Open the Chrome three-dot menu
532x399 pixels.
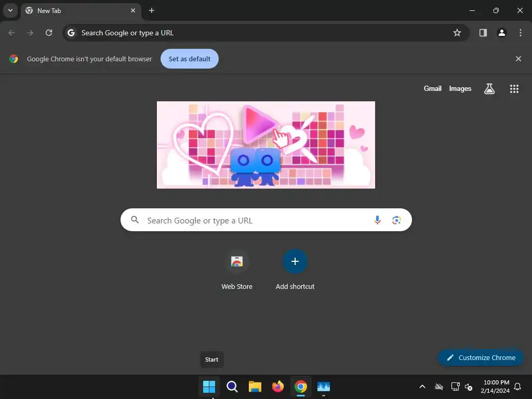tap(521, 33)
